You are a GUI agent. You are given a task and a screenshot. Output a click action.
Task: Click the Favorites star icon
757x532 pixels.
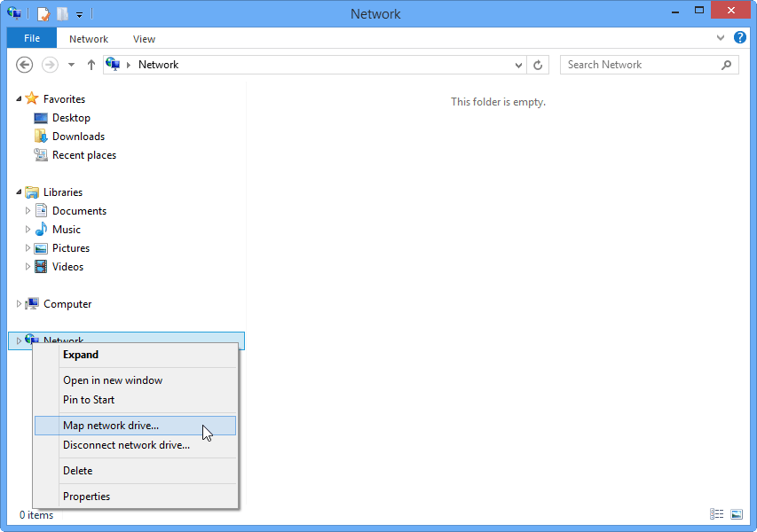(32, 98)
